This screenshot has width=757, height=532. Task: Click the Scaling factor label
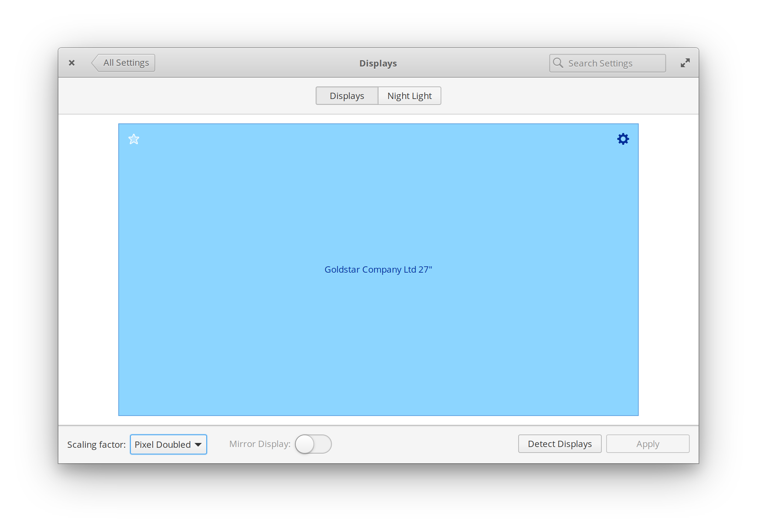(96, 444)
